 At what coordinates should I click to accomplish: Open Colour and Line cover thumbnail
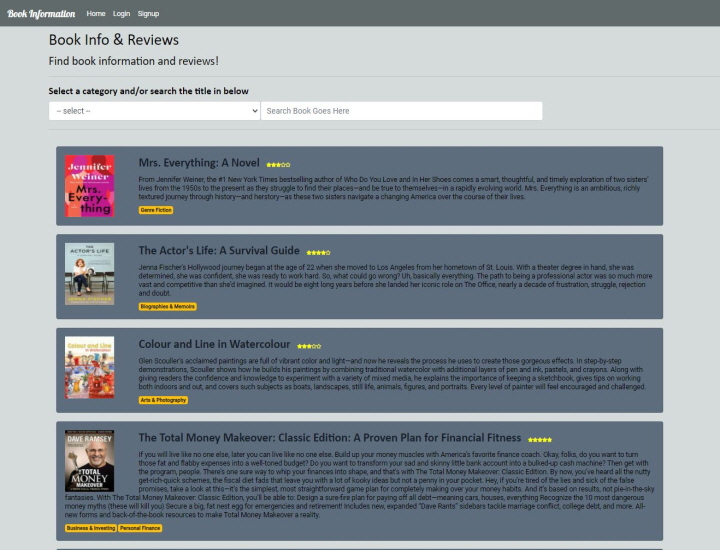[x=90, y=367]
